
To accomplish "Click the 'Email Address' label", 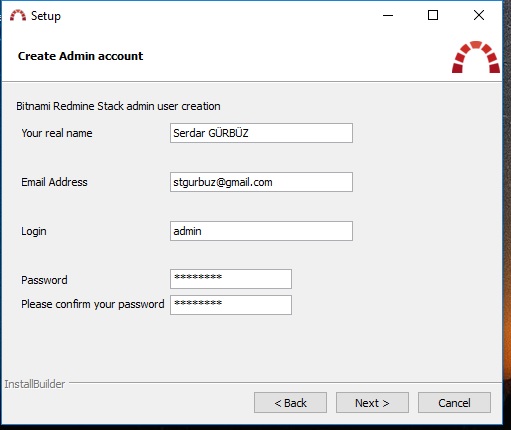I will pos(54,182).
